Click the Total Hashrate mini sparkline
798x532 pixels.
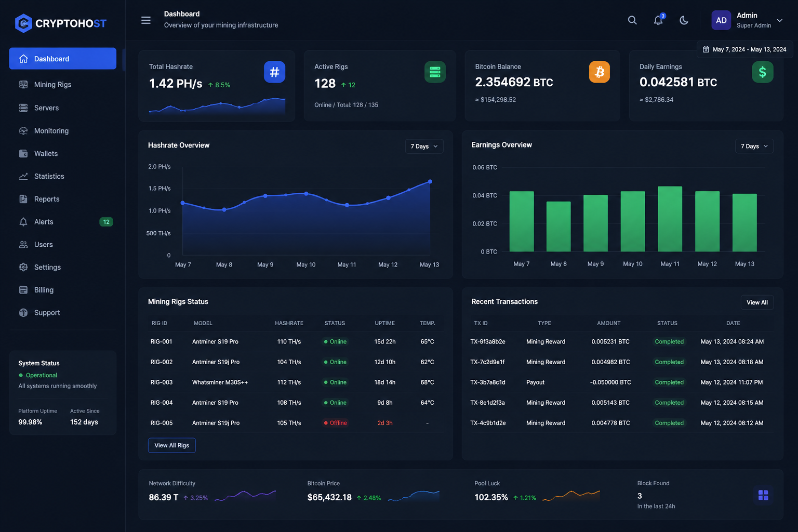217,106
